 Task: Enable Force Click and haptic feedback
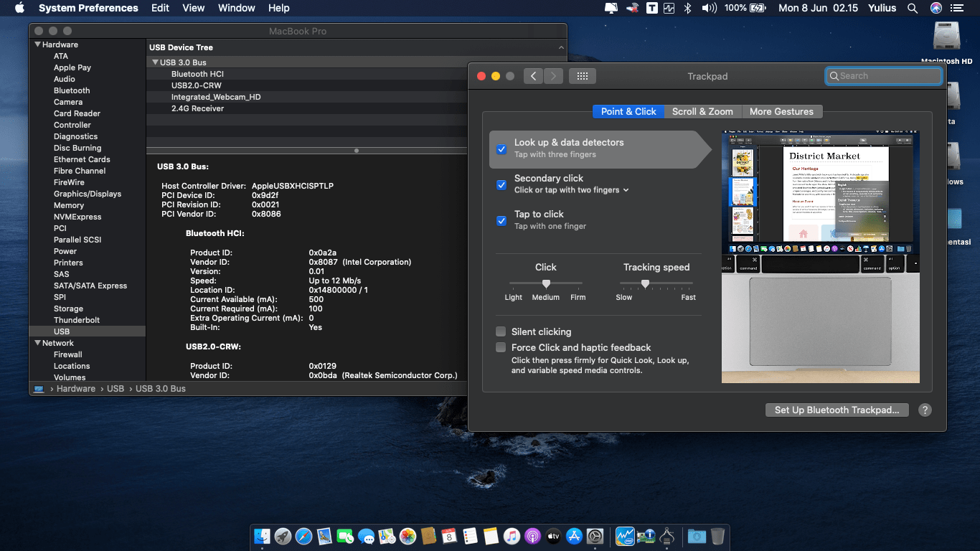501,347
